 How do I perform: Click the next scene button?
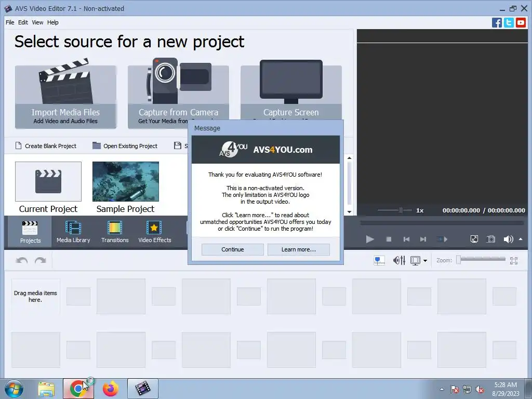tap(442, 239)
